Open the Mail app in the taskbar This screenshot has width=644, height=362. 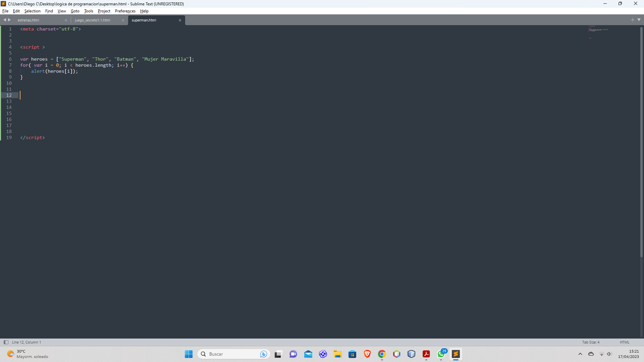[308, 354]
